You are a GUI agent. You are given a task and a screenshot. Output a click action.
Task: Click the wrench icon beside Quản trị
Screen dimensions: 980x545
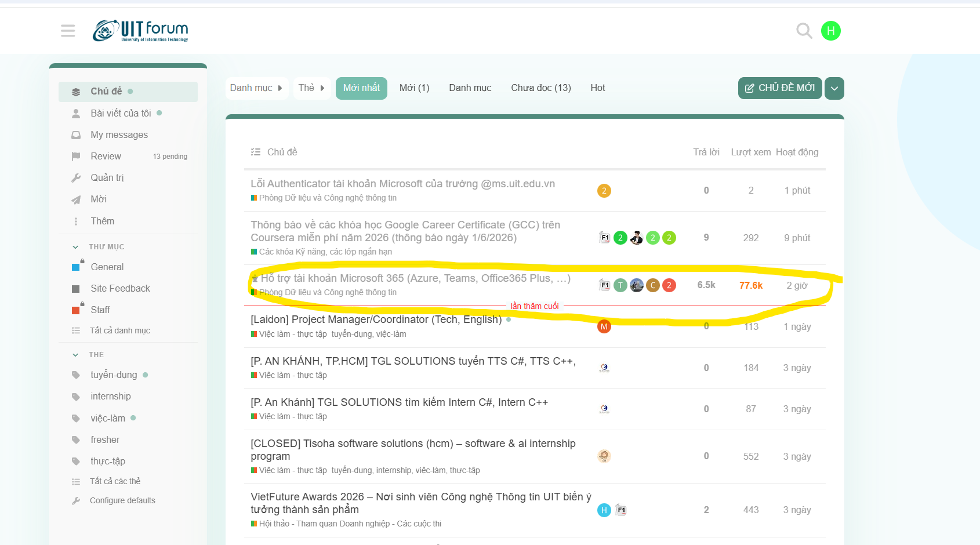click(x=76, y=178)
